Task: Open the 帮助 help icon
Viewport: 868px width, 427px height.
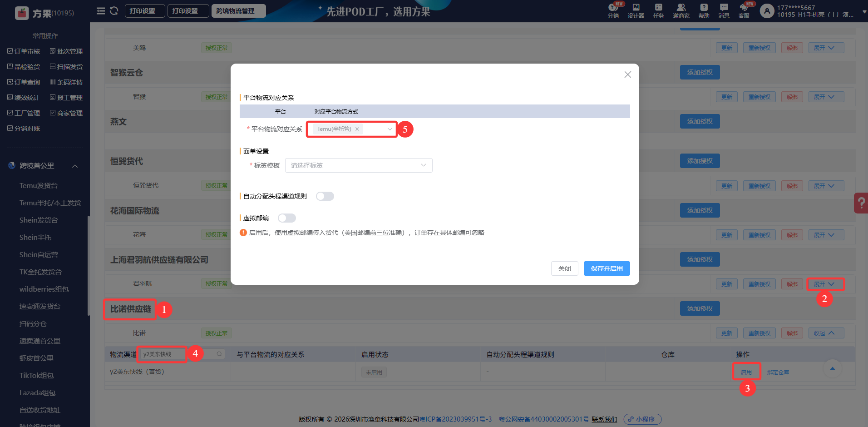Action: pos(704,11)
